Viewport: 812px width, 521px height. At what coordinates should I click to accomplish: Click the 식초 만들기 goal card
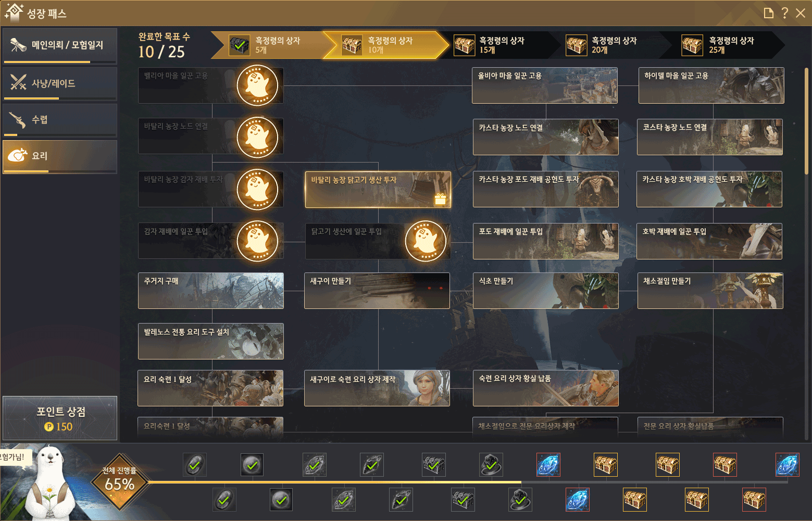pos(546,291)
